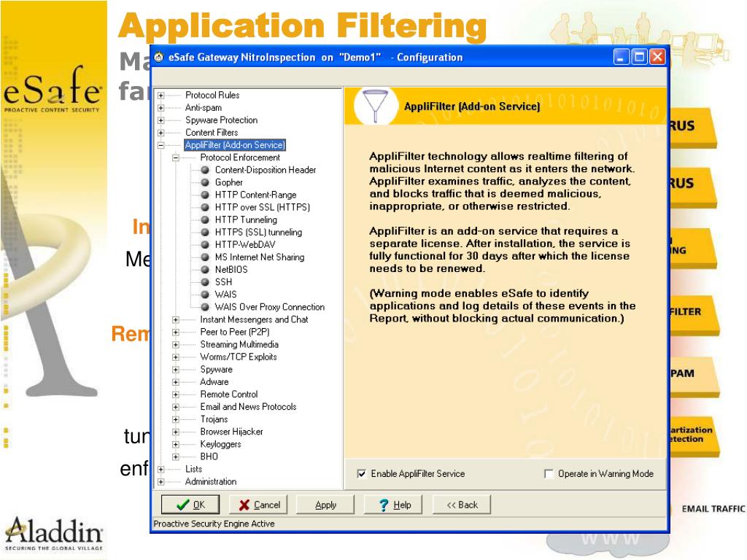
Task: Expand the Spyware Protection node
Action: (x=161, y=120)
